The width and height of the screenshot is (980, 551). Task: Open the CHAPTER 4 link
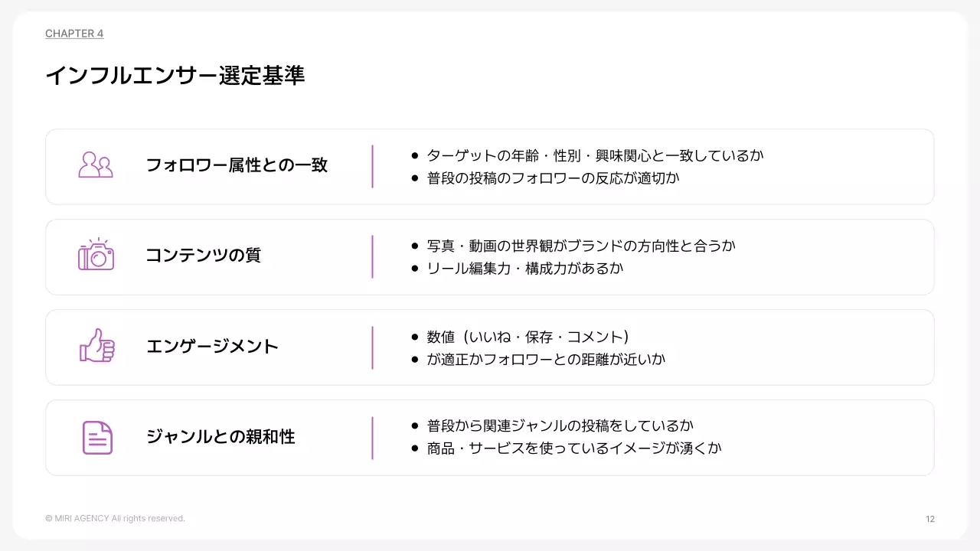pos(74,34)
